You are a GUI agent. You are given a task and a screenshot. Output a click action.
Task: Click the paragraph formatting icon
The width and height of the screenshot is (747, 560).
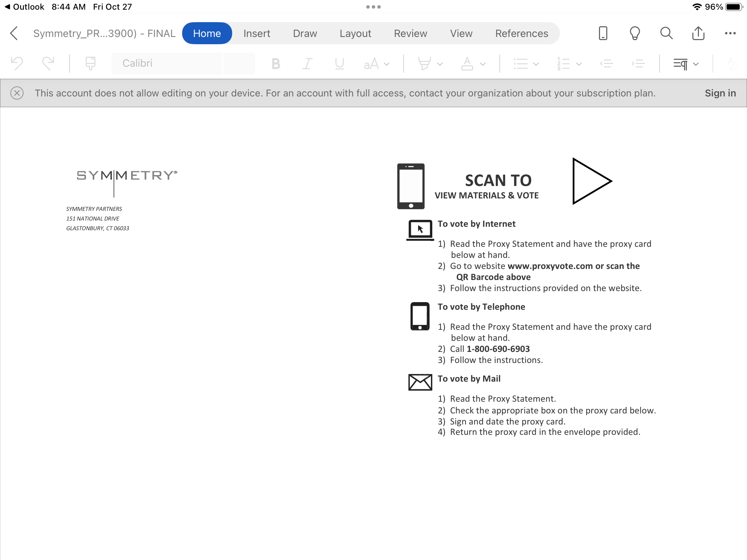(681, 64)
